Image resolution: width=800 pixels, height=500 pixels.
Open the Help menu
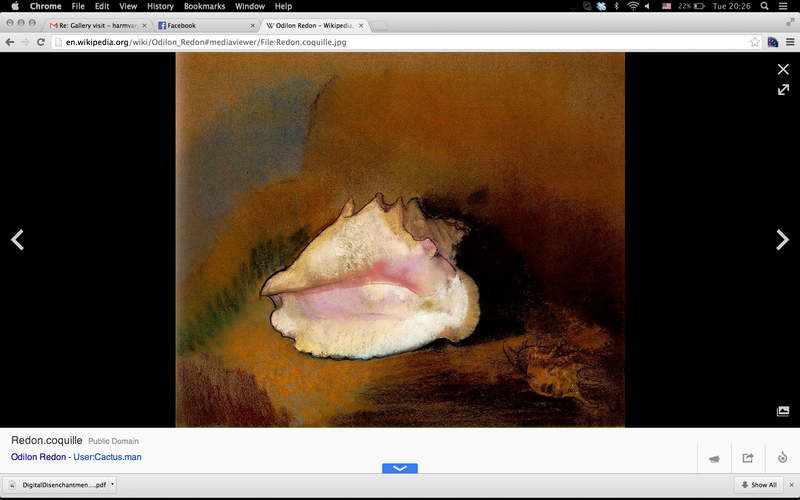click(x=283, y=6)
